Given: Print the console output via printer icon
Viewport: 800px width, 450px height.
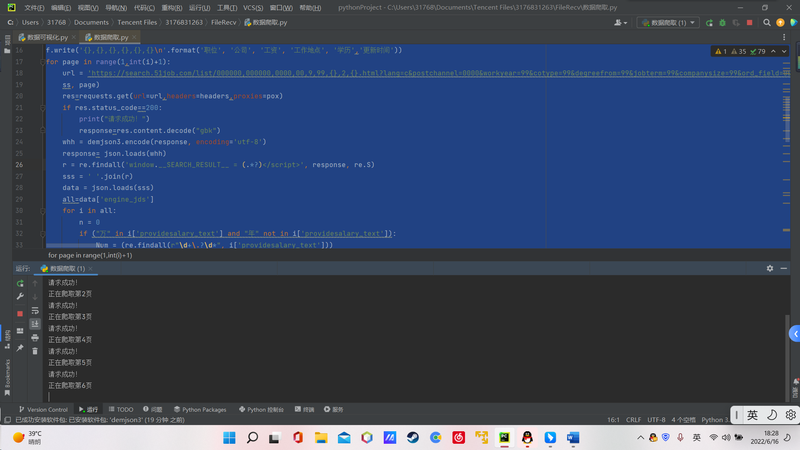Looking at the screenshot, I should 35,338.
